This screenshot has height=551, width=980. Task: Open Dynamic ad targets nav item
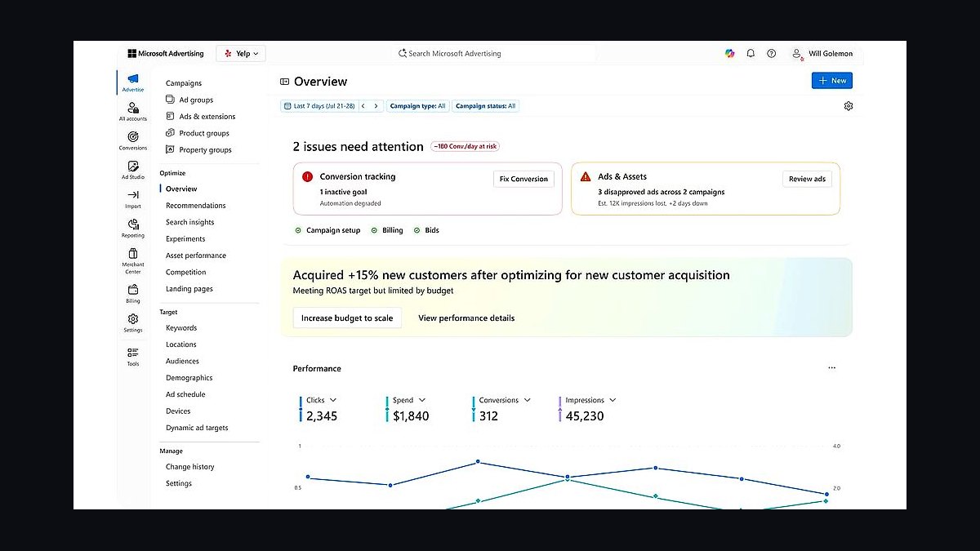pyautogui.click(x=197, y=428)
